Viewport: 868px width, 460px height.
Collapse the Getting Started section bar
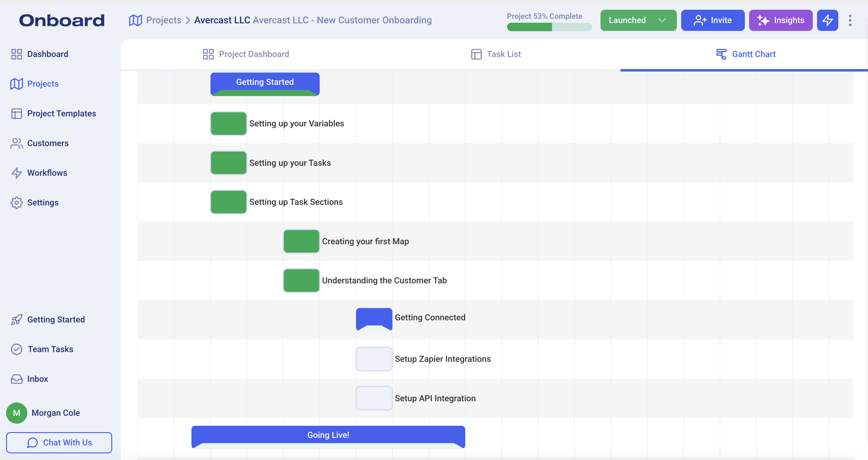(265, 82)
